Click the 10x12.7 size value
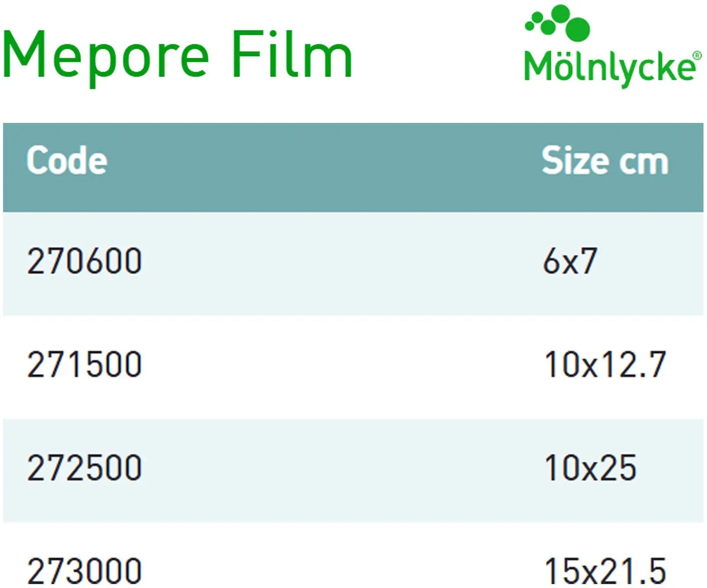707x588 pixels. point(605,364)
